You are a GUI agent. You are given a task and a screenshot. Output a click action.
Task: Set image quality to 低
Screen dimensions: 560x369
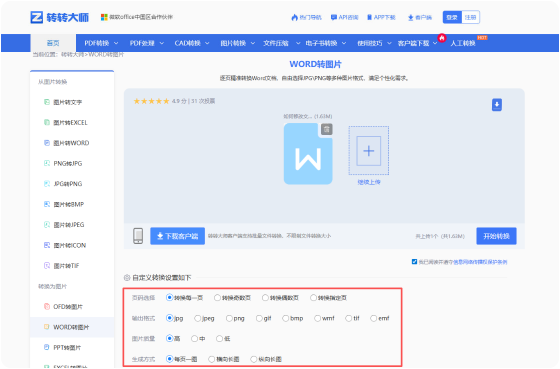(x=219, y=338)
